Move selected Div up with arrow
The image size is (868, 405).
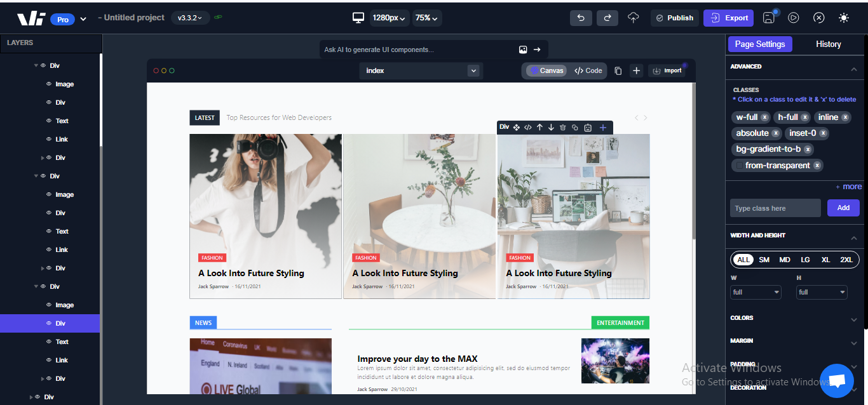539,128
